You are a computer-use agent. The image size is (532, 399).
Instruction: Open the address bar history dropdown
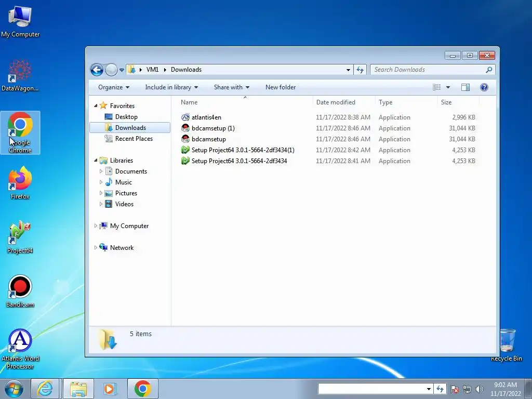(x=348, y=70)
